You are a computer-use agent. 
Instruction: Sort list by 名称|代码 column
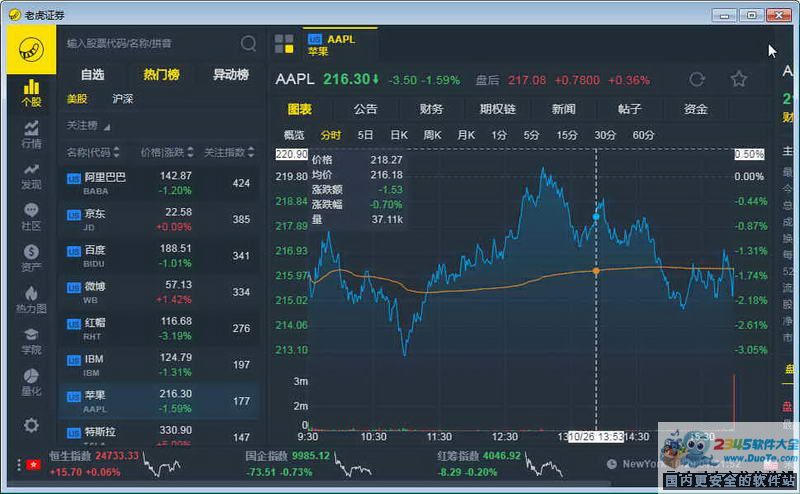93,152
